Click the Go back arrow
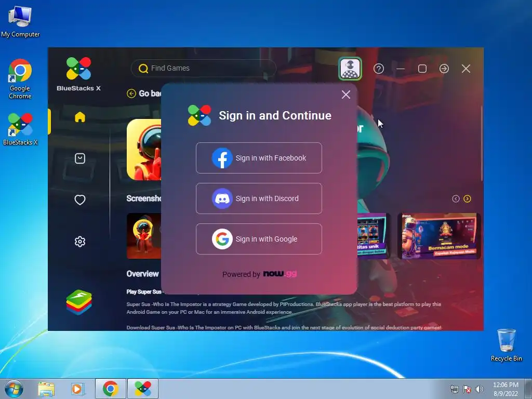 click(131, 94)
